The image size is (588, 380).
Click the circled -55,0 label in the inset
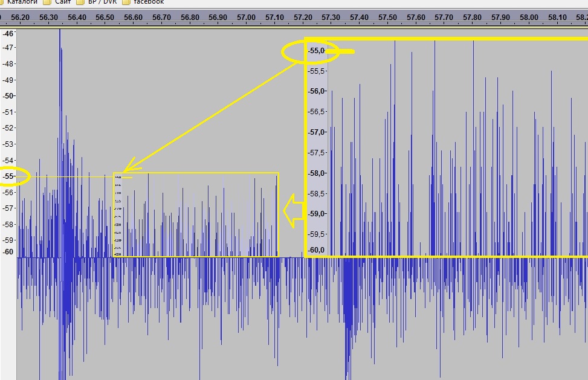tap(316, 51)
